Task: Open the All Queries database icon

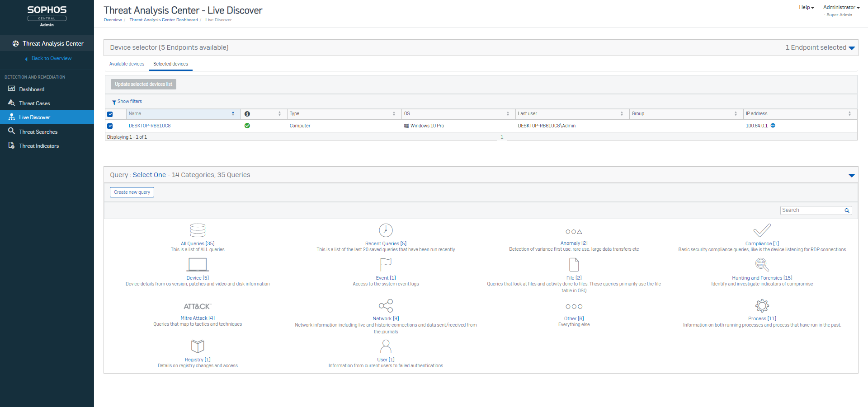Action: click(x=198, y=230)
